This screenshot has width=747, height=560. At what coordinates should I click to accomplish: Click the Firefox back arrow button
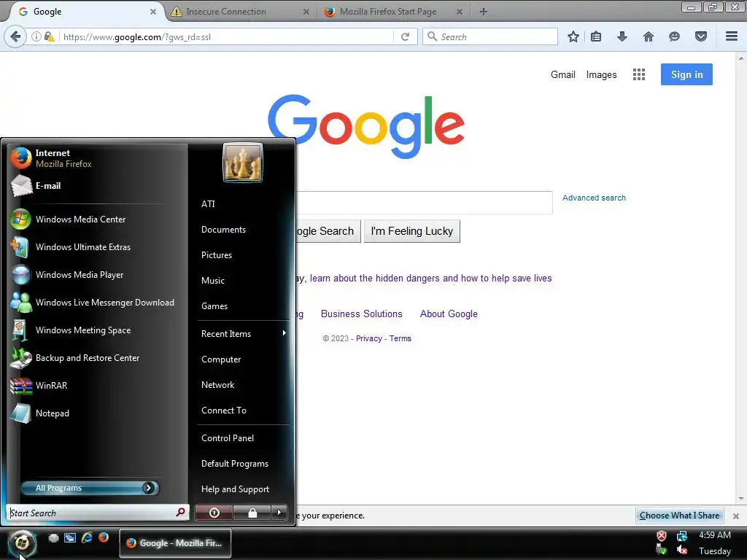(x=15, y=36)
